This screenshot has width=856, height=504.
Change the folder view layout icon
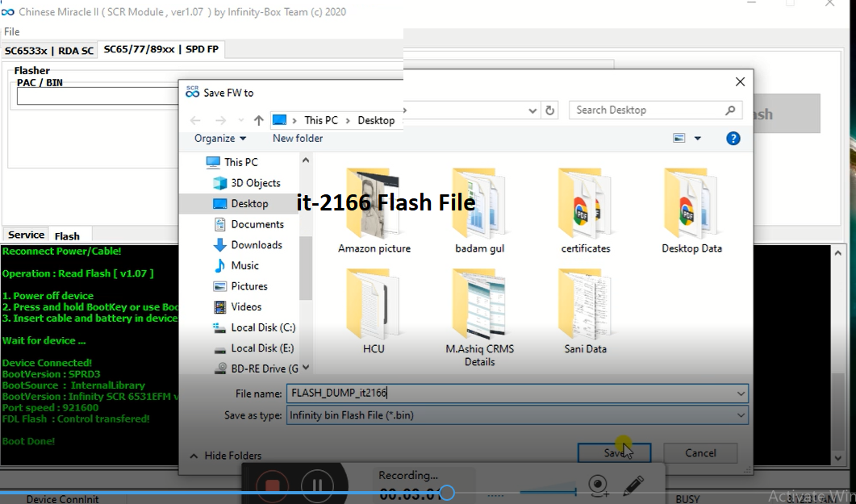679,138
